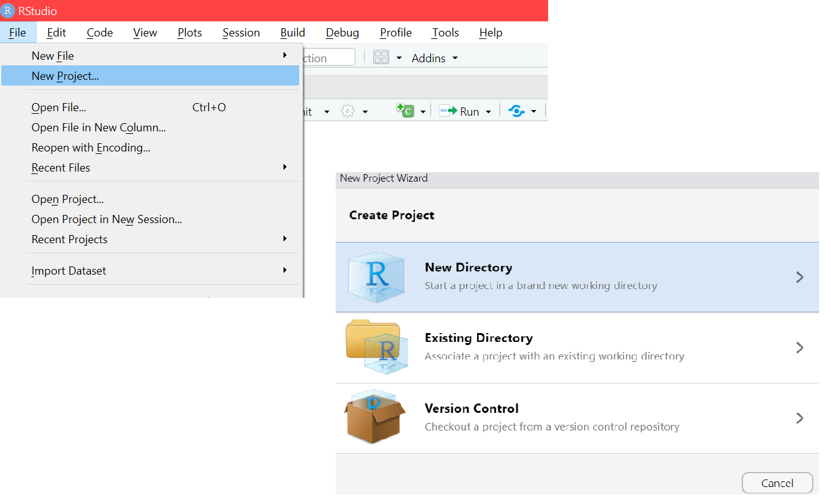The height and width of the screenshot is (504, 831).
Task: Open the publish dropdown arrow
Action: 534,112
